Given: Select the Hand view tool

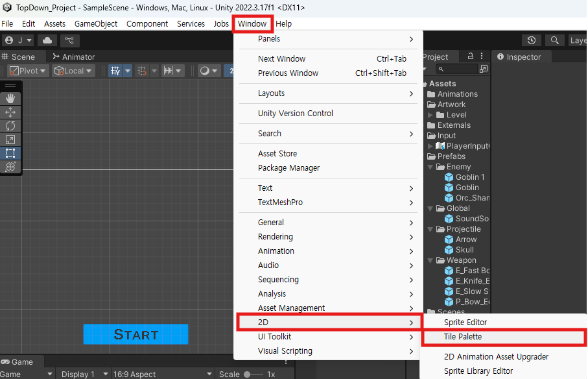Looking at the screenshot, I should pyautogui.click(x=10, y=98).
